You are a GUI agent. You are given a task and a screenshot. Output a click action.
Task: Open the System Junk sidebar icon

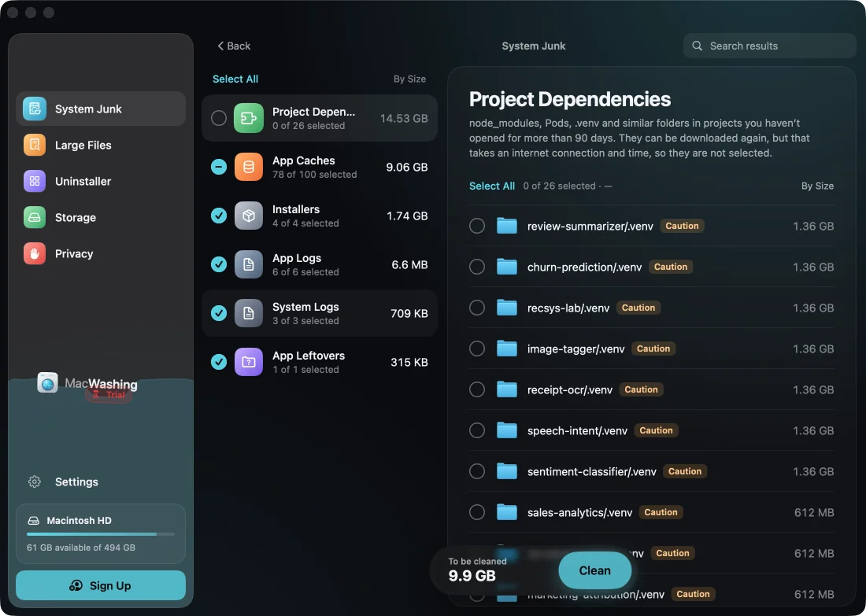click(x=34, y=109)
